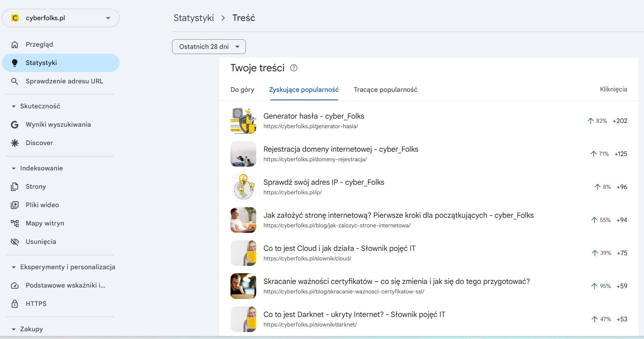Switch to the Do góry tab
The image size is (644, 339).
coord(242,90)
